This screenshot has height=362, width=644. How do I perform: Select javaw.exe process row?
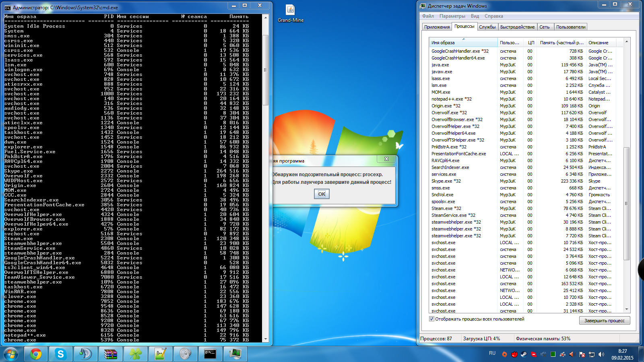pyautogui.click(x=526, y=72)
